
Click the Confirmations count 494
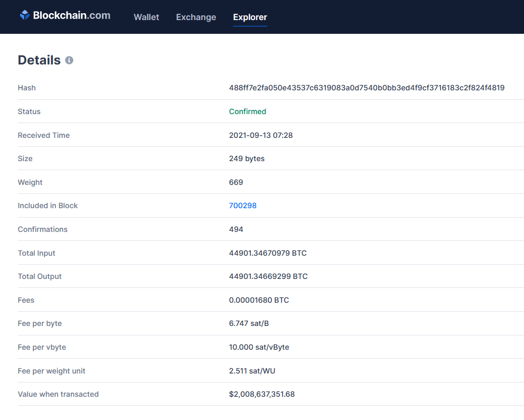(x=236, y=229)
